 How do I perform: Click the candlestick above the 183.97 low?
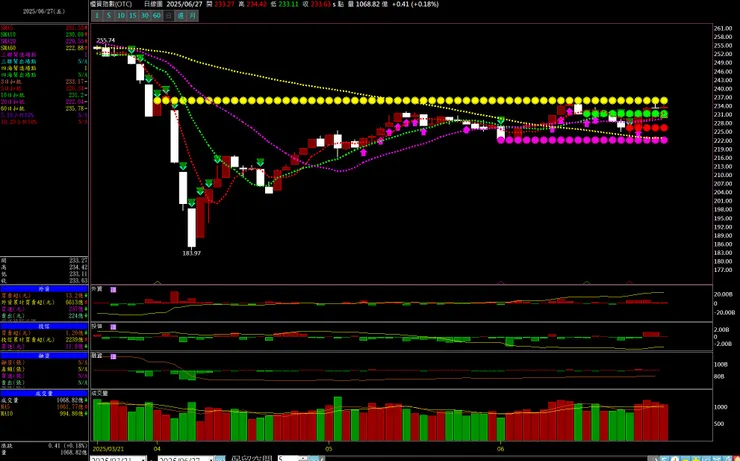(x=192, y=227)
